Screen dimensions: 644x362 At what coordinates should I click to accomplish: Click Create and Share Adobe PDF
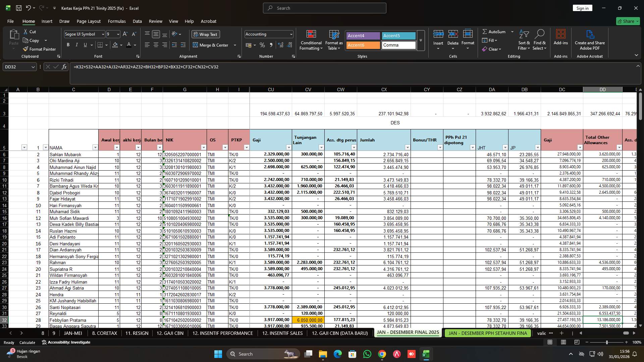click(589, 40)
